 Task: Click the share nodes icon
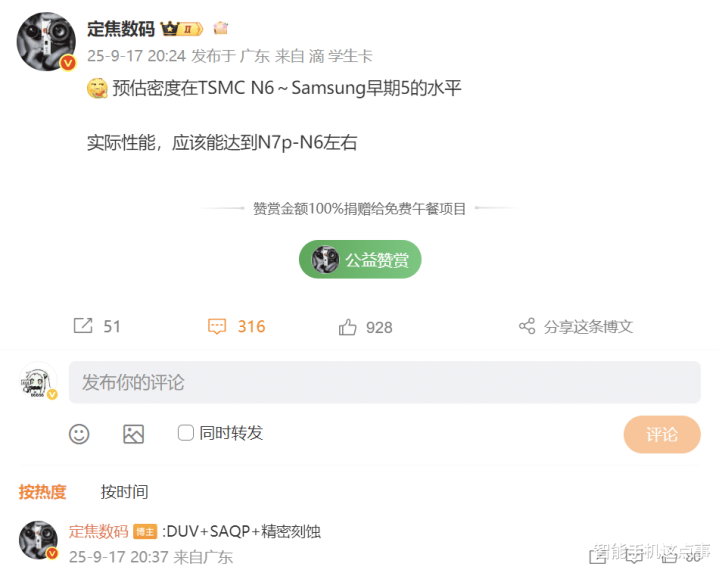[527, 326]
